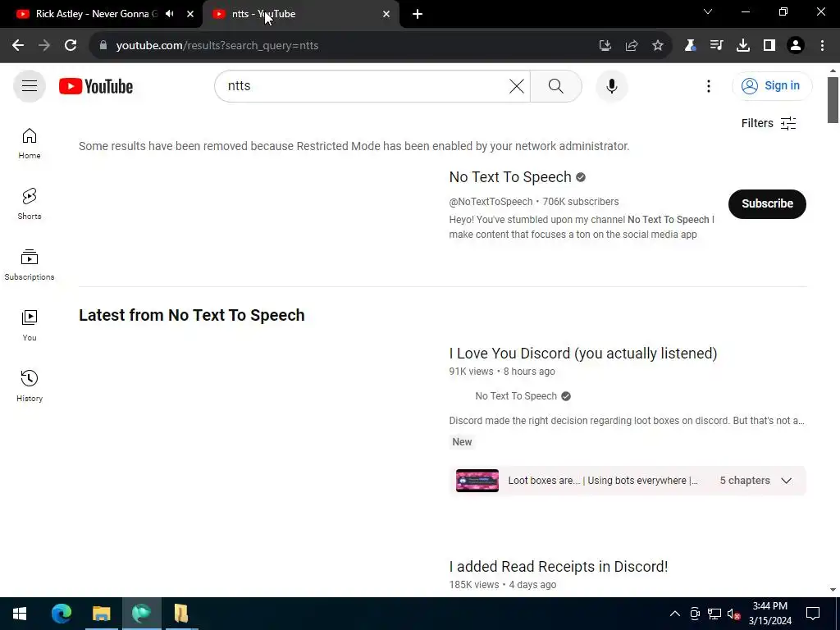Screen dimensions: 840x630
Task: Open Chrome three-dot menu
Action: (x=822, y=46)
